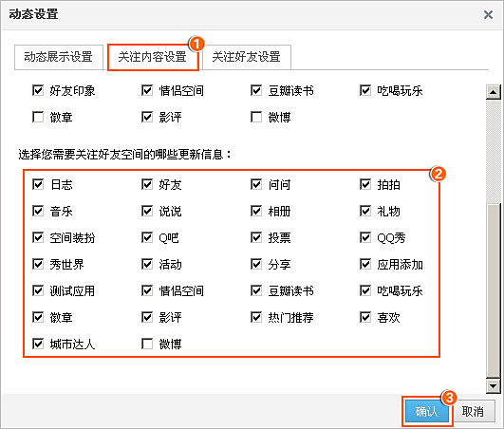This screenshot has width=504, height=429.
Task: Uncheck the 投票 checkbox
Action: click(x=256, y=238)
